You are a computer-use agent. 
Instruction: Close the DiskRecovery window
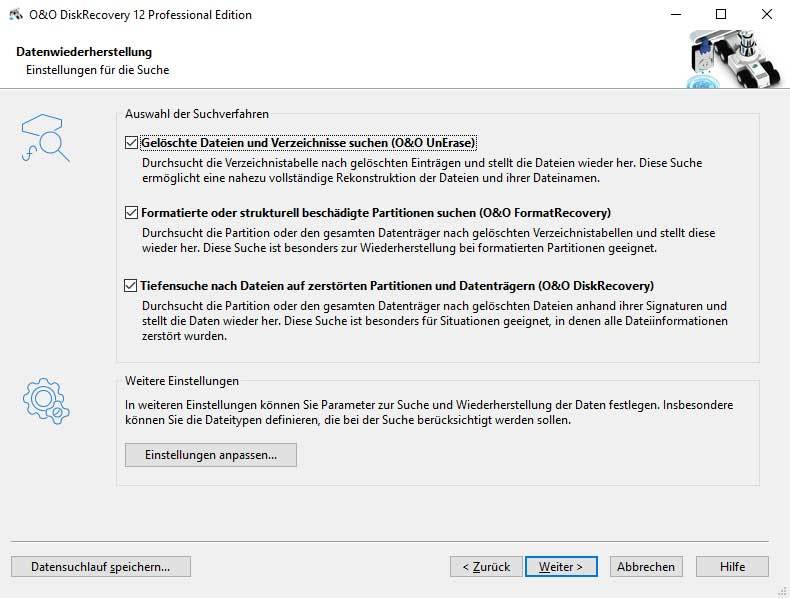tap(767, 15)
